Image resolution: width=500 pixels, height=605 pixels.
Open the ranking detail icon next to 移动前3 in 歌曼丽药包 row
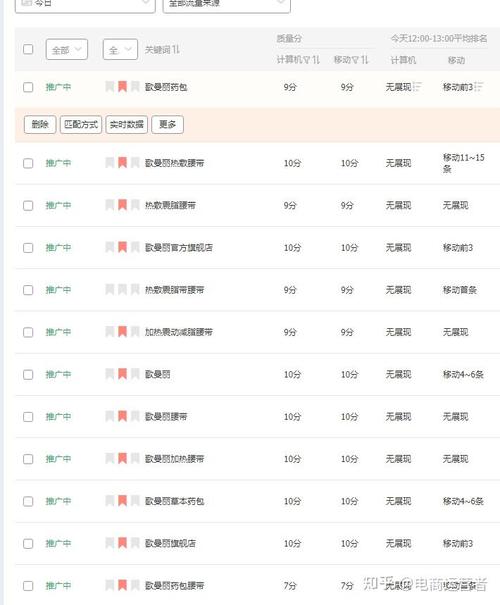[x=478, y=87]
